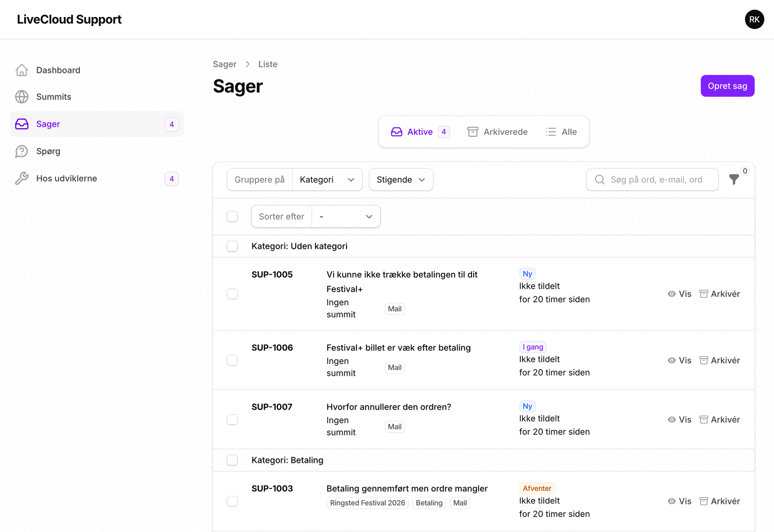Open Dashboard home icon in sidebar
The image size is (774, 532).
click(x=22, y=70)
